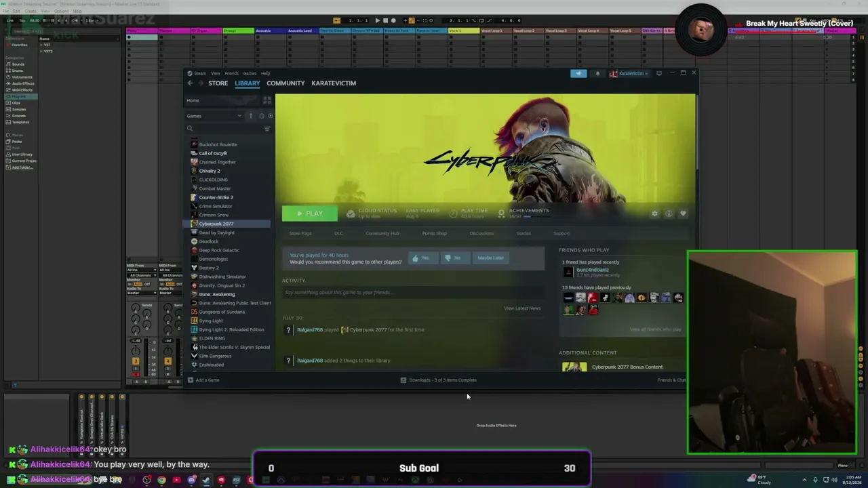Image resolution: width=868 pixels, height=488 pixels.
Task: Click the Ableton transport play button
Action: pos(377,20)
